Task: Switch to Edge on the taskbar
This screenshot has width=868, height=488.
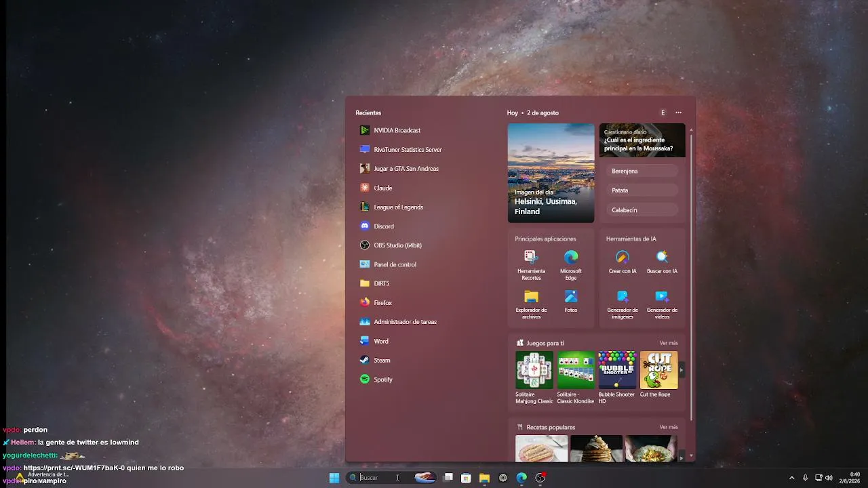Action: [x=521, y=478]
